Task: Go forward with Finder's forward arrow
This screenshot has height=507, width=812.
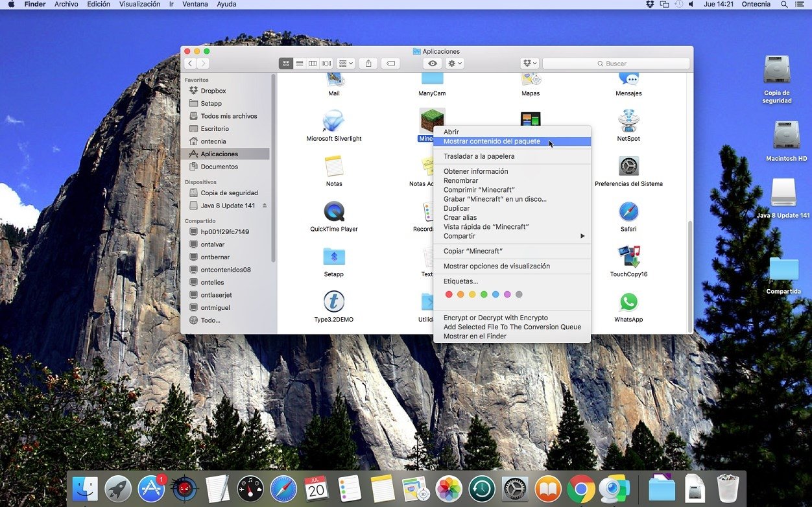Action: click(x=203, y=64)
